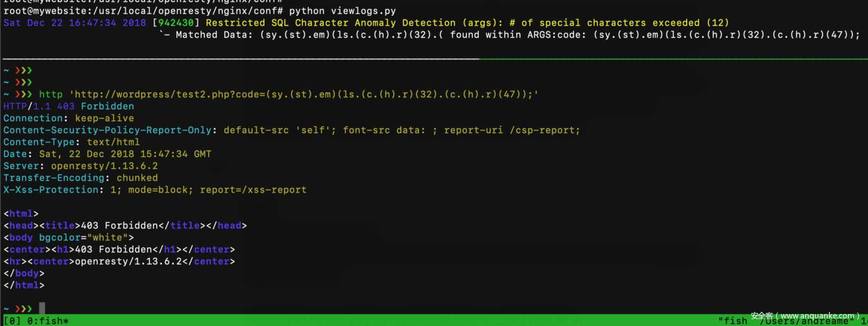Click the topmost empty prompt chevrons
This screenshot has width=868, height=326.
click(x=23, y=71)
